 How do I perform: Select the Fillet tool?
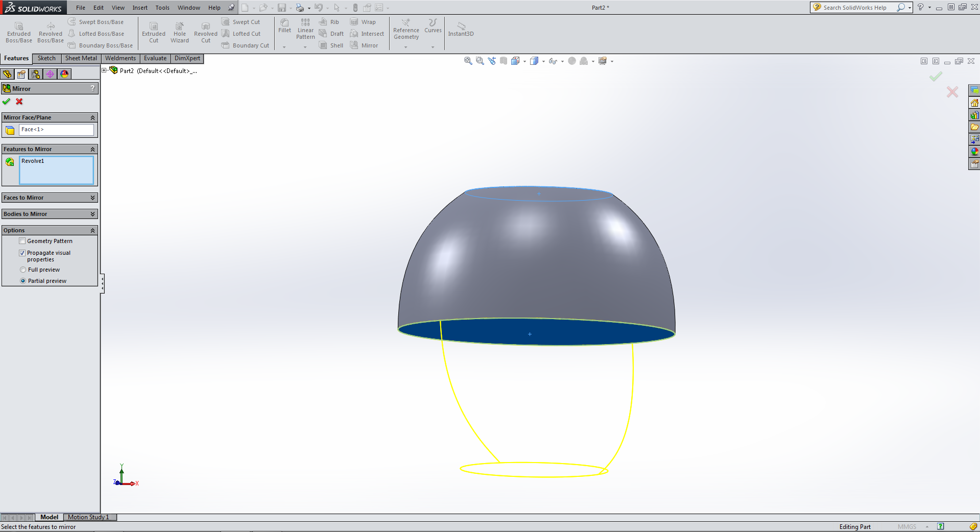pos(285,26)
